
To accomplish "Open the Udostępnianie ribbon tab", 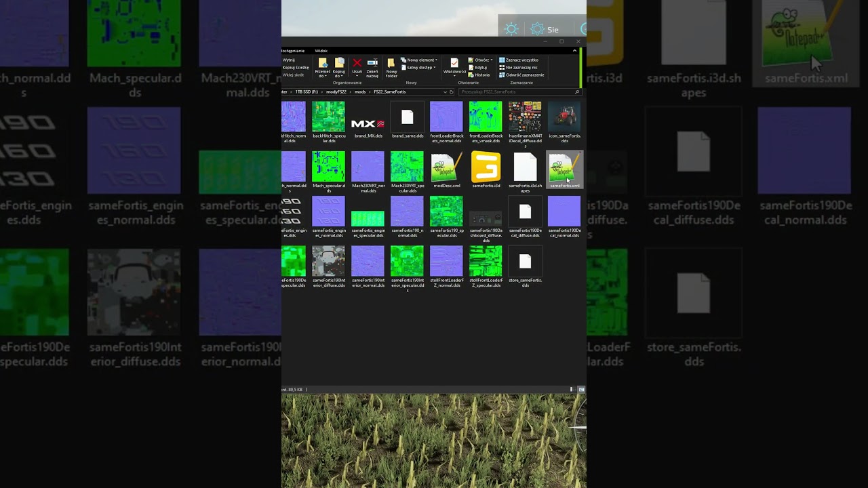I will [294, 51].
